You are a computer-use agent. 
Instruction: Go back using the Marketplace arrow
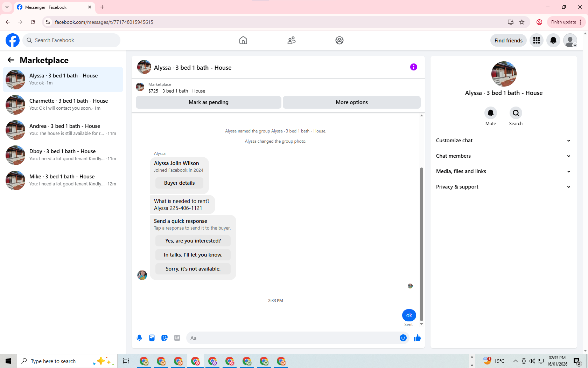point(11,60)
